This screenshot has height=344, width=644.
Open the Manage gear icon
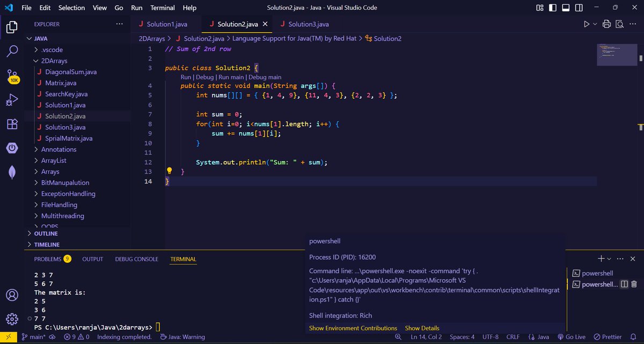(x=12, y=319)
